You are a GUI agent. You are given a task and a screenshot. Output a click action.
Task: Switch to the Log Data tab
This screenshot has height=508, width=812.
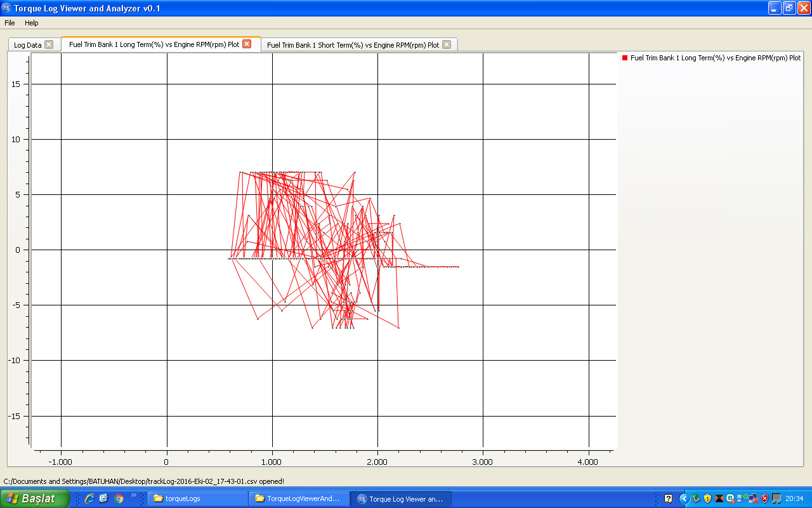tap(28, 45)
